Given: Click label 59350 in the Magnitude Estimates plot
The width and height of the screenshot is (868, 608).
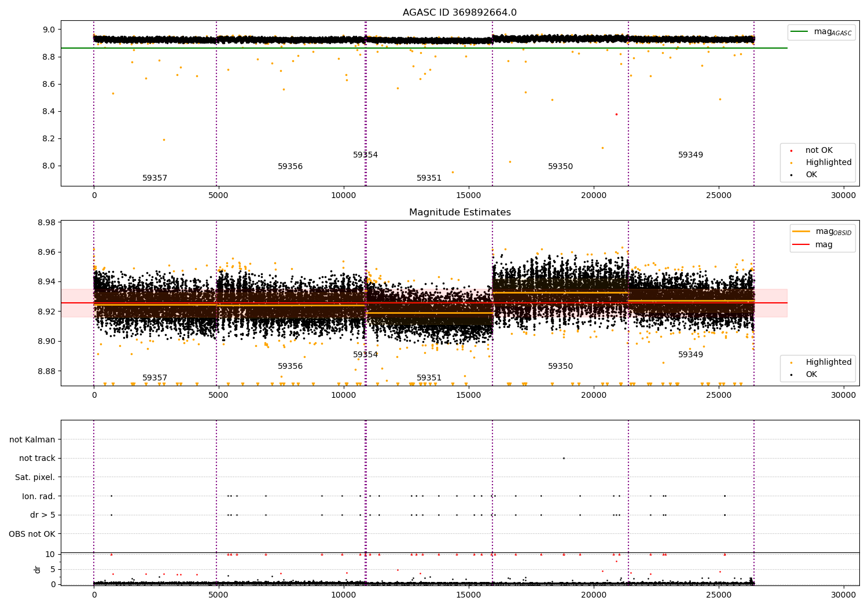Looking at the screenshot, I should point(560,367).
